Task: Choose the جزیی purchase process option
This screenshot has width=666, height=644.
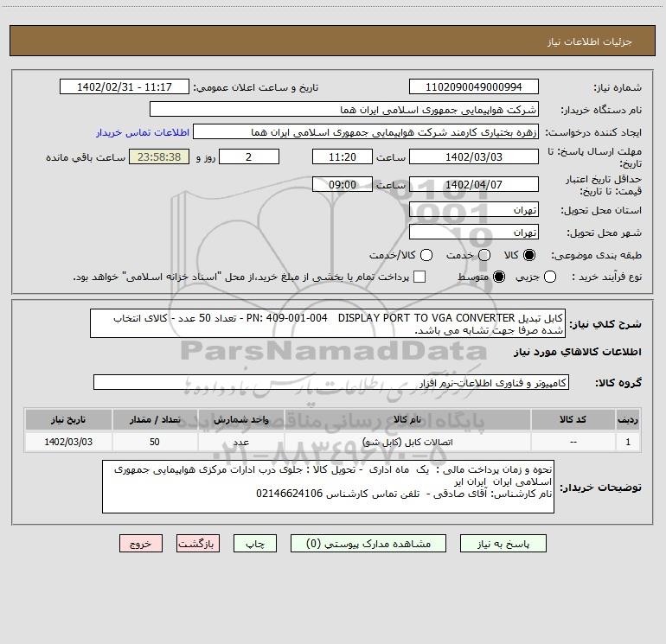Action: [x=549, y=277]
